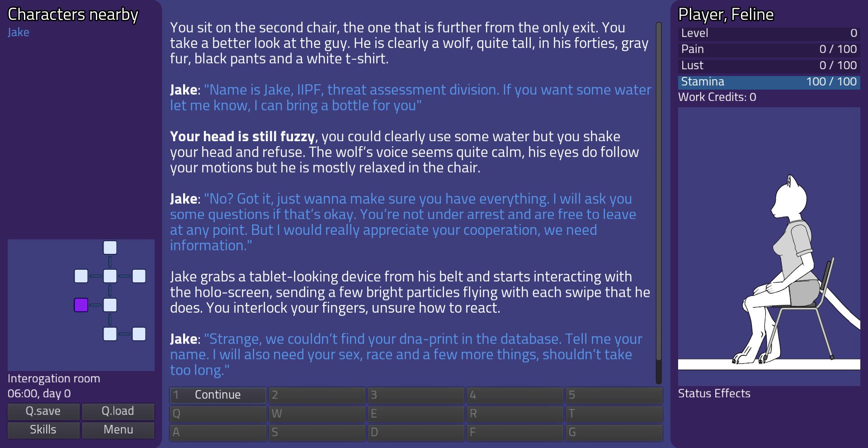Open the game Menu

(x=118, y=430)
